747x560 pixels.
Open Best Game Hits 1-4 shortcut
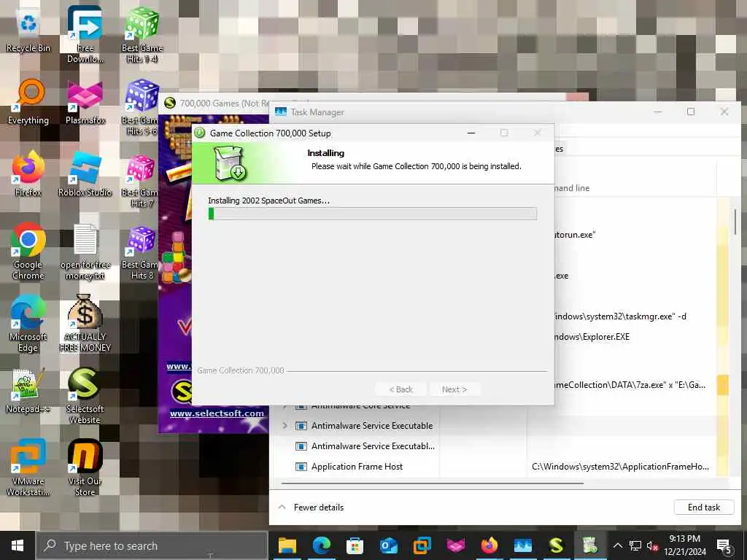click(142, 34)
